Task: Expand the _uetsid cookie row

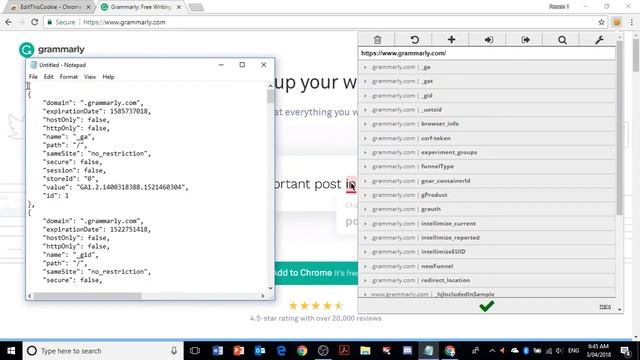Action: [x=487, y=110]
